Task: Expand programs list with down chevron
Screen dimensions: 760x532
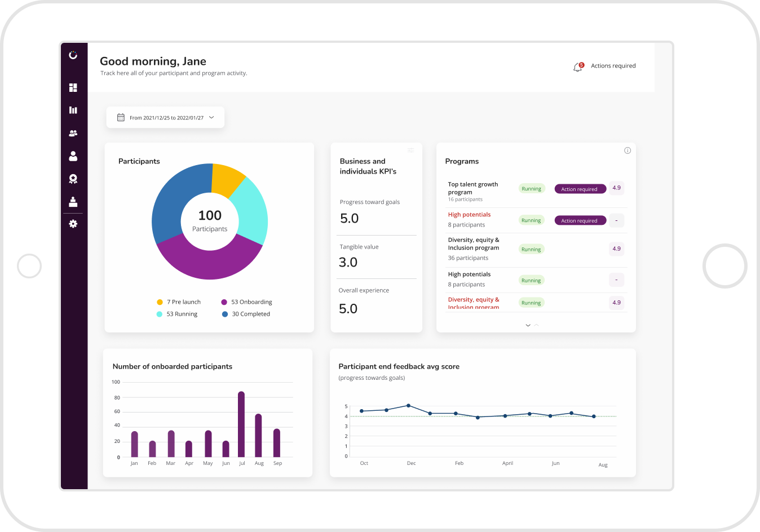Action: click(528, 325)
